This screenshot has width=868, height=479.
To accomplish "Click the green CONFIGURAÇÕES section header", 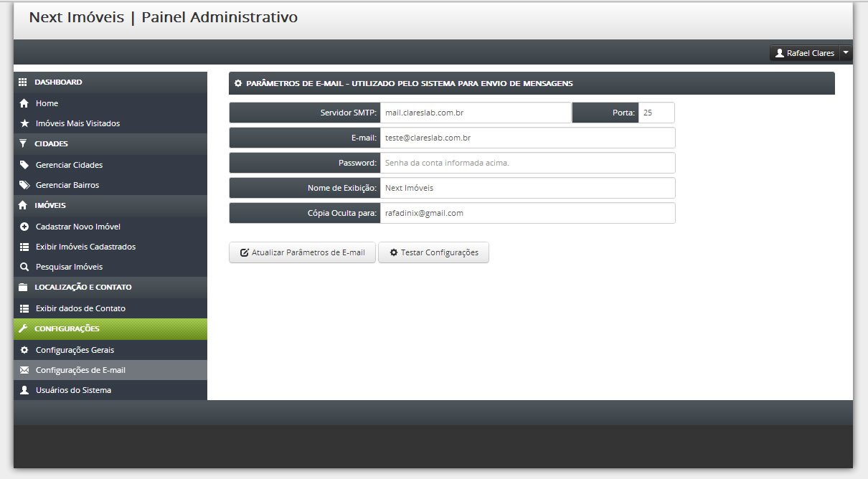I will [x=110, y=329].
